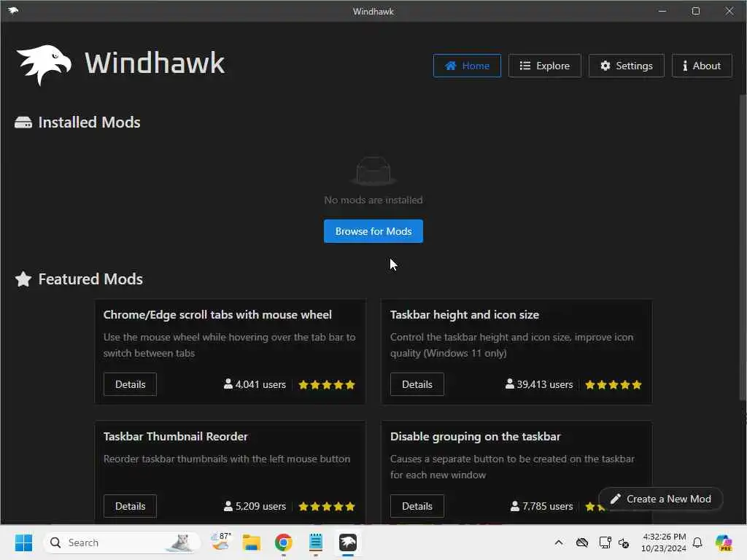Click the user icon beside 7,785 users
This screenshot has height=560, width=747.
click(x=515, y=506)
